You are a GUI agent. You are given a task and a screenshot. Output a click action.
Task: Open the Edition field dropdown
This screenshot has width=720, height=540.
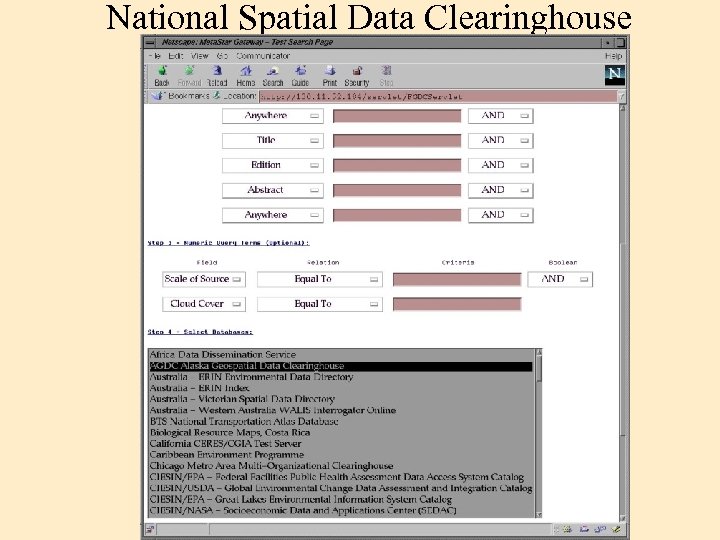coord(273,165)
